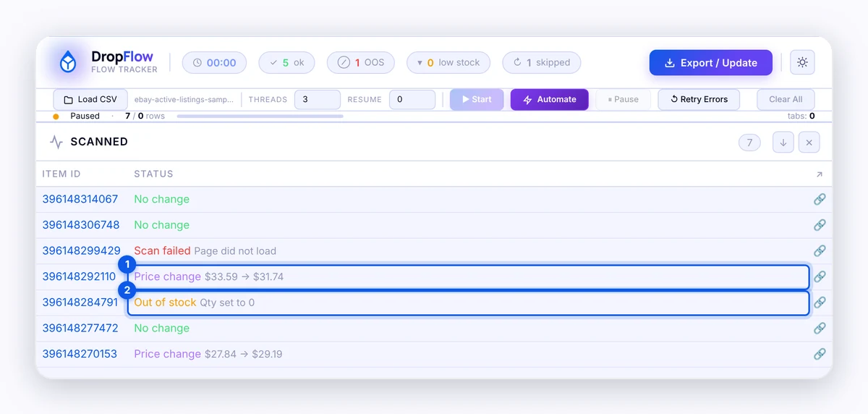The image size is (868, 414).
Task: Open item ID 396148299429
Action: click(81, 250)
